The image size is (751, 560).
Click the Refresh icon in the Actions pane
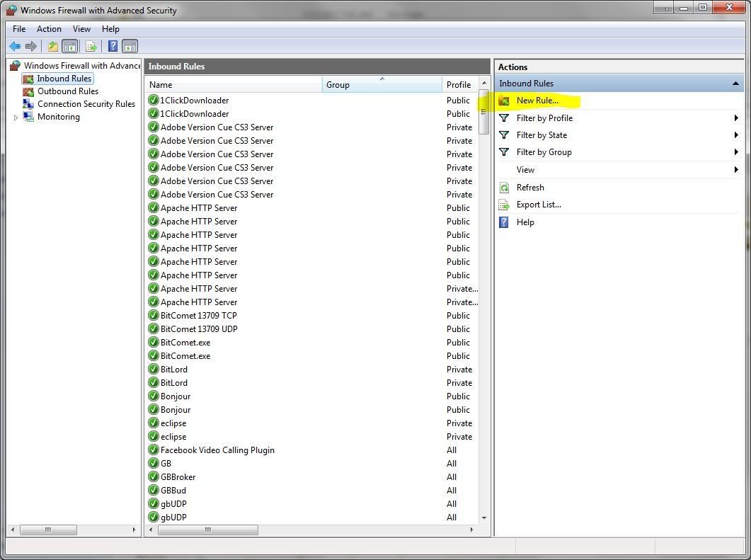[x=504, y=188]
